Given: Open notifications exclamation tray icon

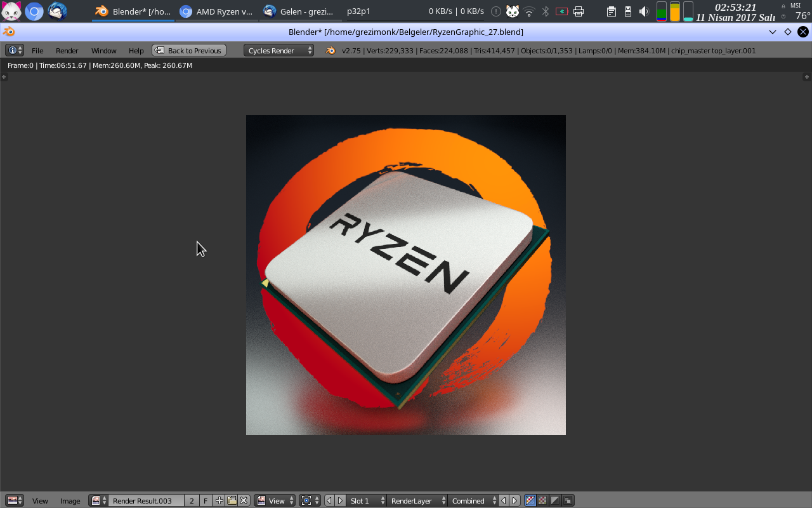Looking at the screenshot, I should pyautogui.click(x=496, y=11).
